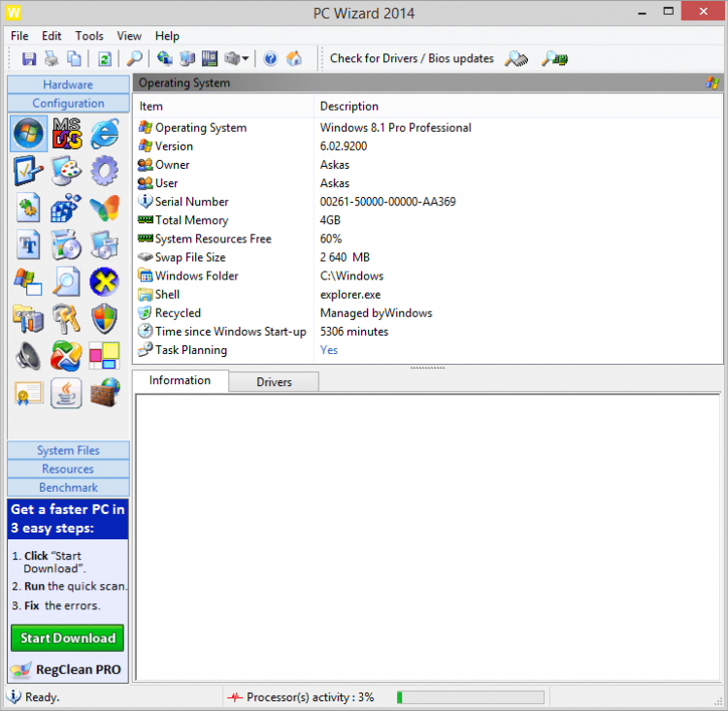Click the circuit board chip toolbar icon
This screenshot has height=711, width=728.
pyautogui.click(x=210, y=59)
